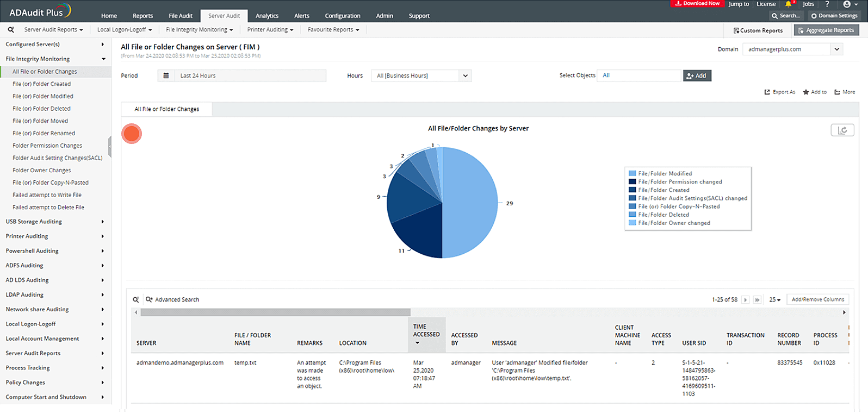The height and width of the screenshot is (414, 868).
Task: Switch to the File Audit tab
Action: (x=181, y=16)
